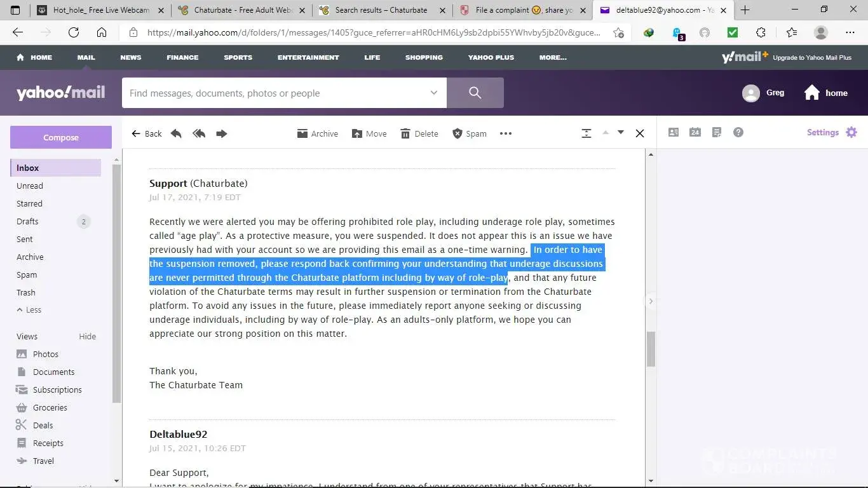Open the Sent folder
The image size is (868, 488).
[25, 239]
